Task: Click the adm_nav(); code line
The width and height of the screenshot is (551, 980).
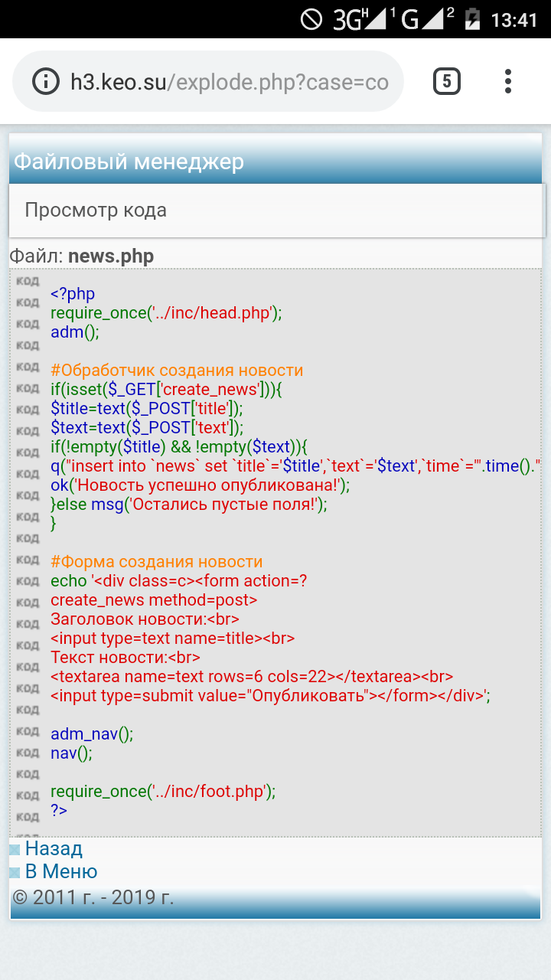Action: (x=92, y=734)
